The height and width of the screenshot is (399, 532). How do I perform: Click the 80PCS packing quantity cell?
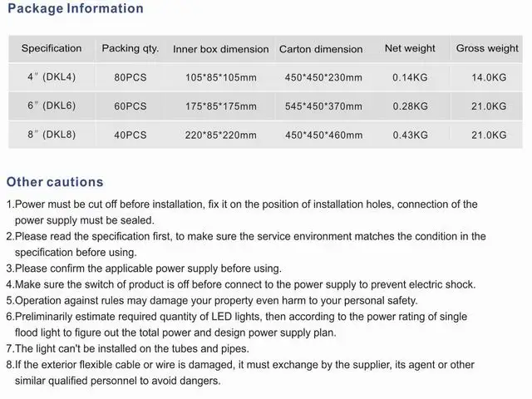[131, 77]
